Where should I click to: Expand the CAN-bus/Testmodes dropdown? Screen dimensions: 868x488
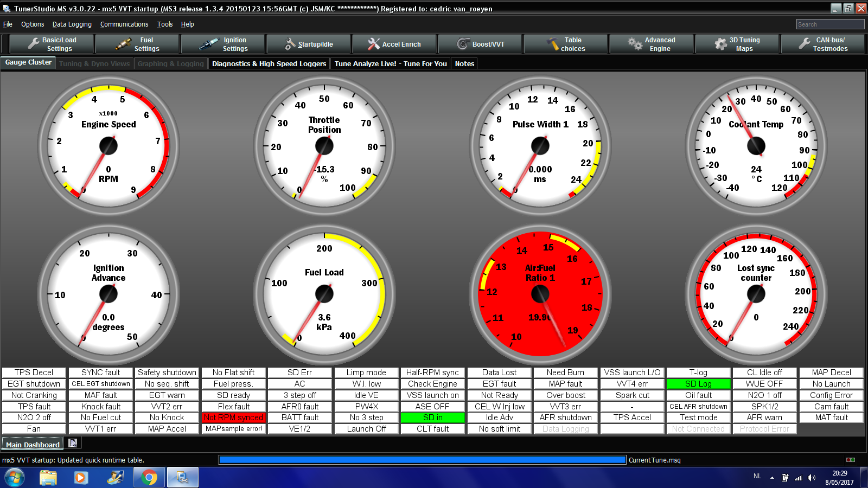point(823,44)
